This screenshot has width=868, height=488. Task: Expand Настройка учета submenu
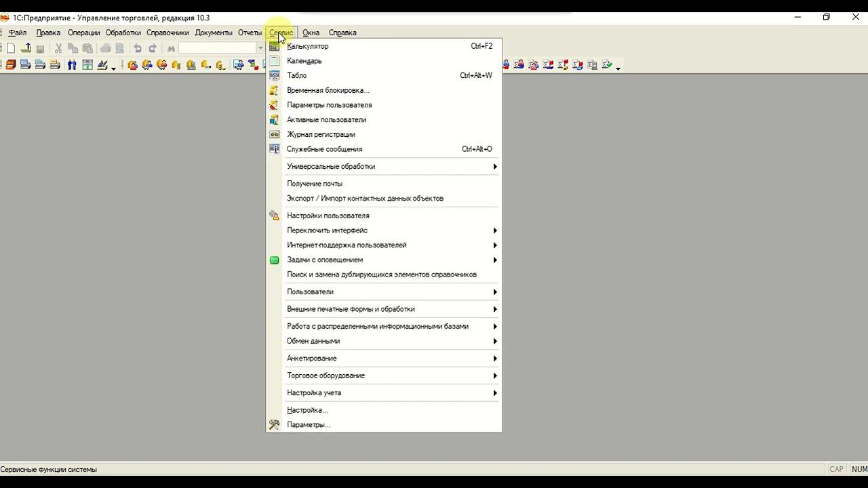pos(384,393)
